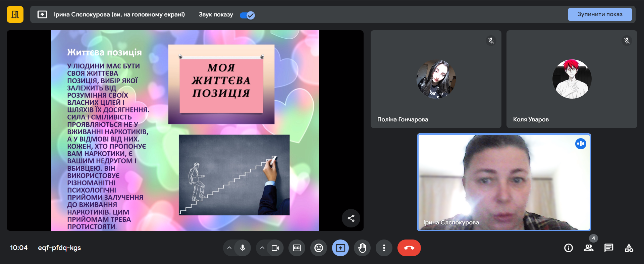Screen dimensions: 644x264
Task: Click the share icon on presentation
Action: 351,218
